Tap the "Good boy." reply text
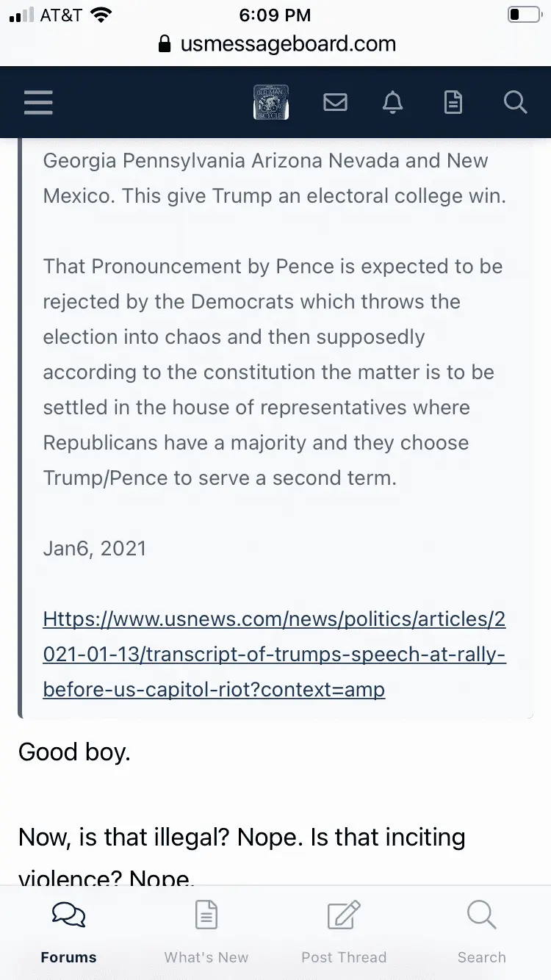Screen dimensions: 551x980 (74, 752)
